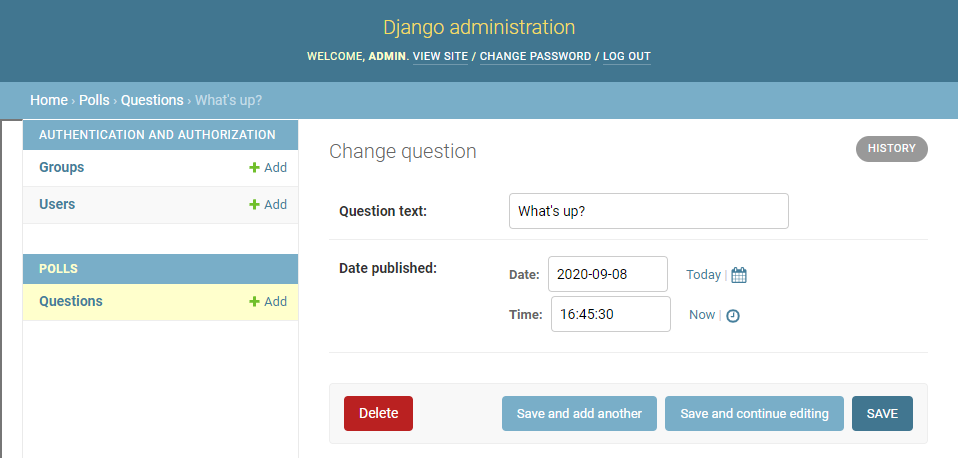Set time with the Now link
This screenshot has height=458, width=958.
(x=702, y=315)
